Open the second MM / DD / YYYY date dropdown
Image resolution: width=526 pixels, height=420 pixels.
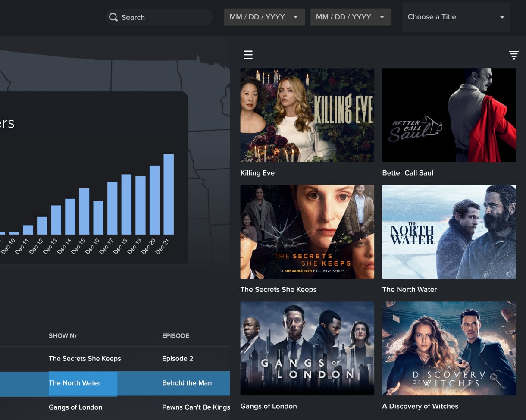coord(351,17)
